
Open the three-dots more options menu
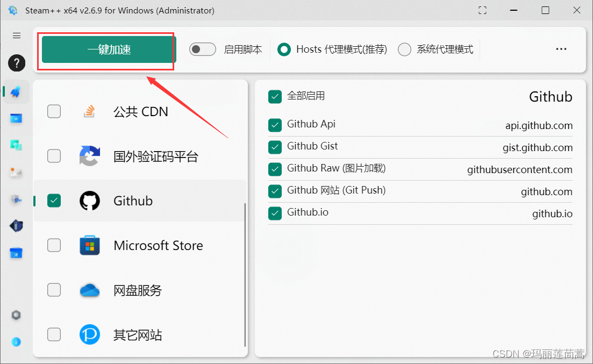561,49
